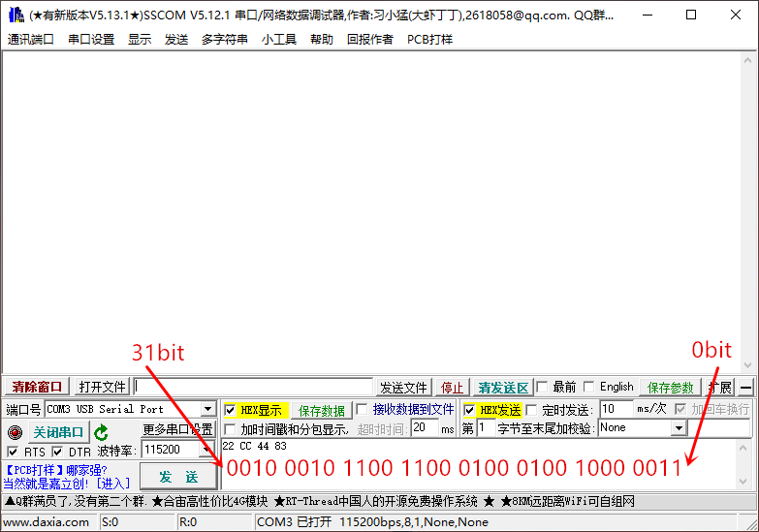Toggle the DTR checkbox
The image size is (759, 532).
[x=57, y=452]
